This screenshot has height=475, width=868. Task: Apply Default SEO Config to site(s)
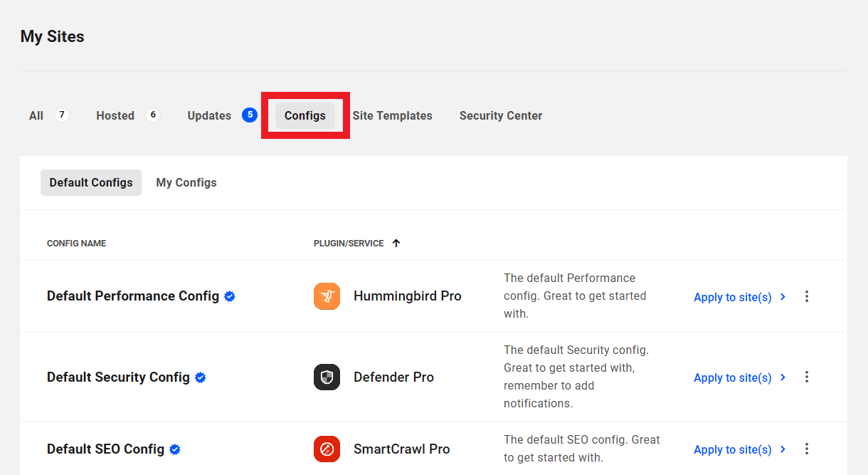pyautogui.click(x=739, y=449)
